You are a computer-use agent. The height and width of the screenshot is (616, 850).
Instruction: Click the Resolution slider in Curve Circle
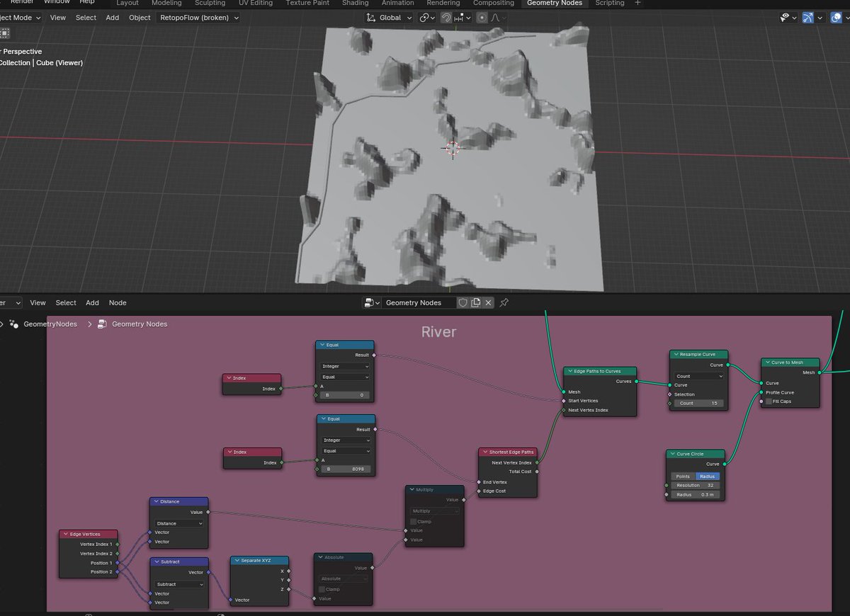pos(696,486)
